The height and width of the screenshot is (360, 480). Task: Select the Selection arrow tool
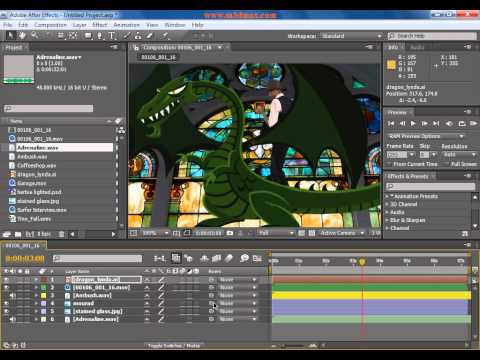(10, 35)
